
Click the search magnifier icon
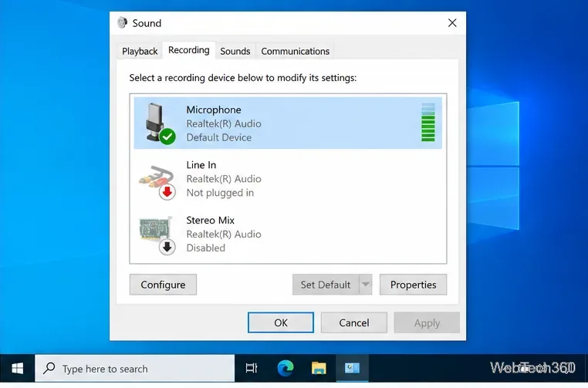tap(49, 368)
